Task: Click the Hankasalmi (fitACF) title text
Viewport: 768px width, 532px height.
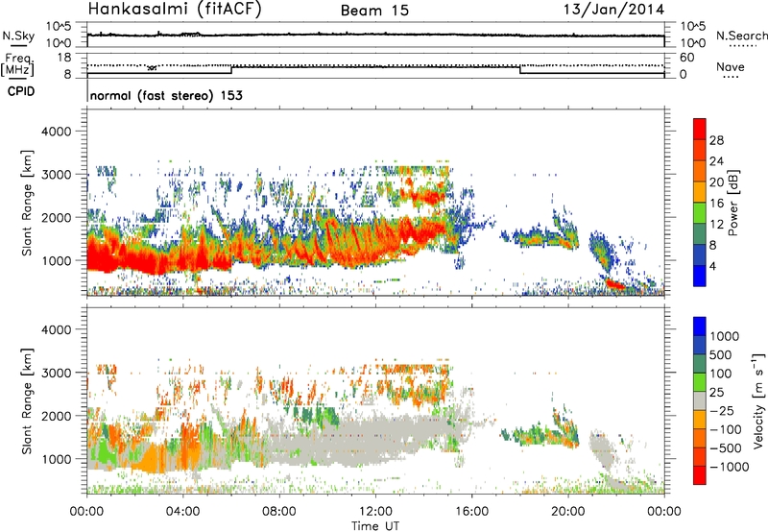Action: (175, 10)
